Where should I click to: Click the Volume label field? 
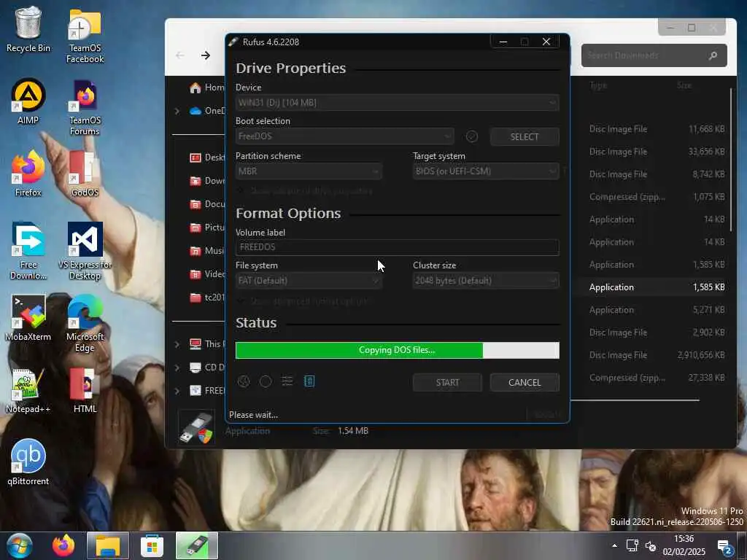[398, 247]
